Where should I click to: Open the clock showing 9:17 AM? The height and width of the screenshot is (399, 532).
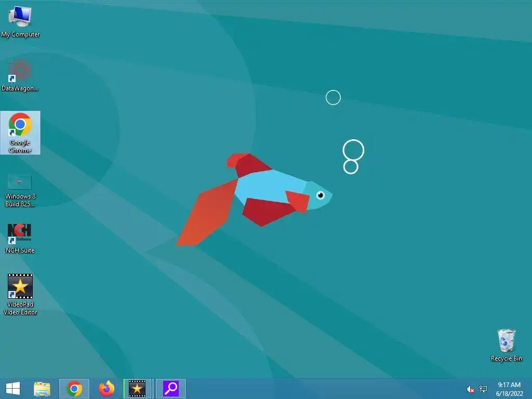point(509,389)
